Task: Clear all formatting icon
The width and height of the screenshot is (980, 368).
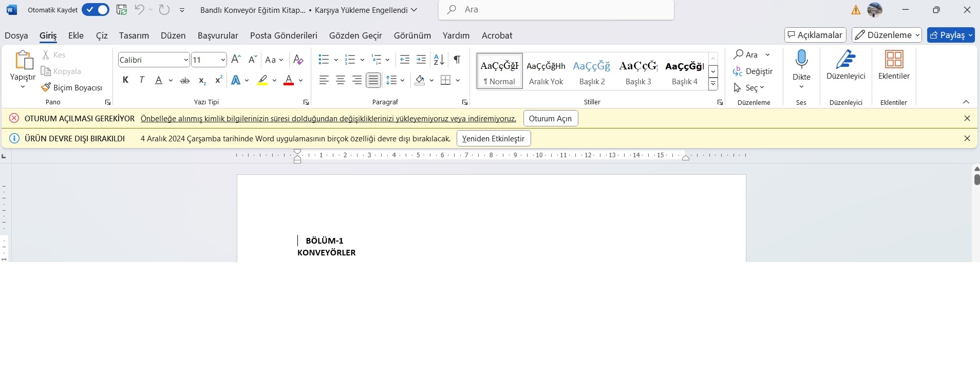Action: click(298, 60)
